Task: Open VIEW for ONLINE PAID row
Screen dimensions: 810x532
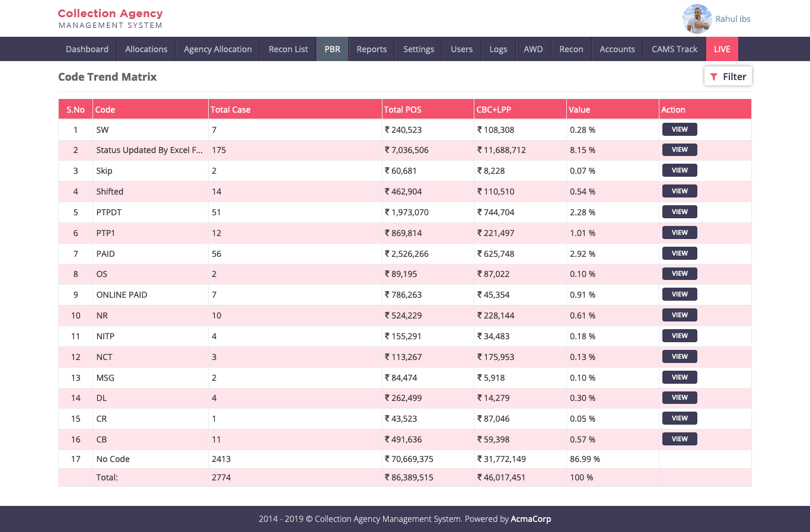Action: pyautogui.click(x=680, y=294)
